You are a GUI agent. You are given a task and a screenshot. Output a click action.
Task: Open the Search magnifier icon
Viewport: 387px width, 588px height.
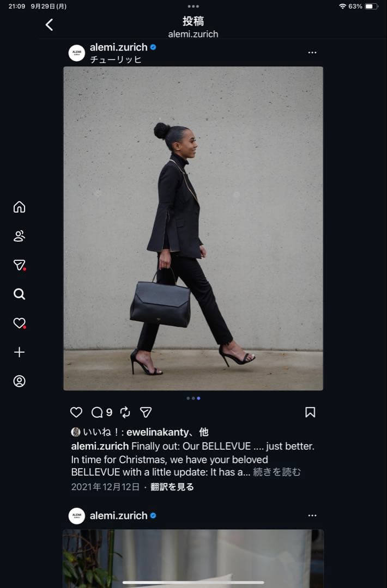(x=19, y=294)
